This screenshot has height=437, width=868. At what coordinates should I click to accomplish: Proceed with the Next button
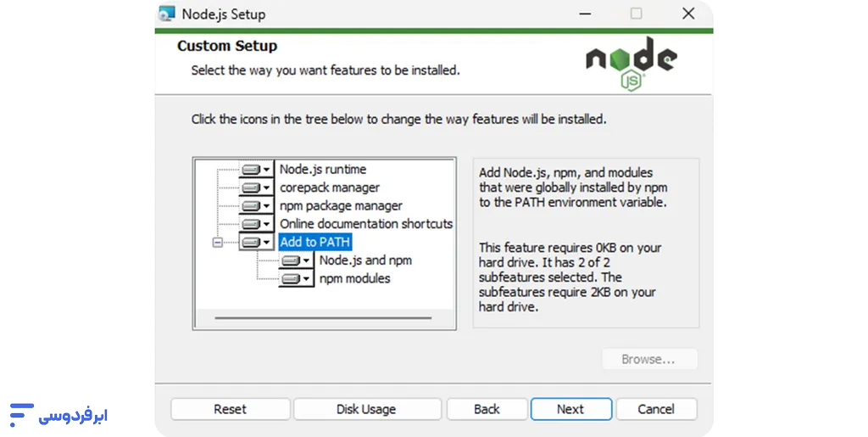570,409
